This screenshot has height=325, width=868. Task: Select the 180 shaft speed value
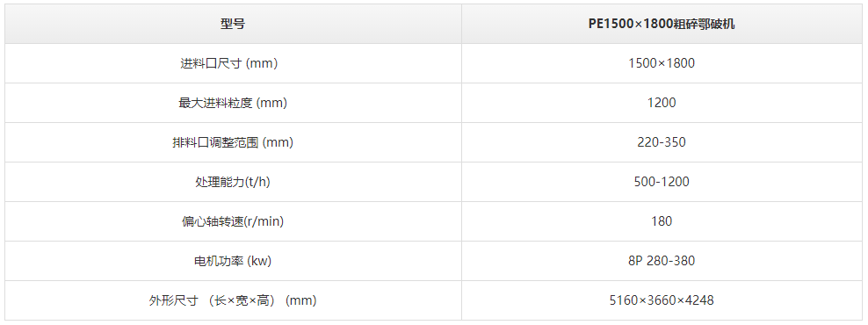coord(662,221)
